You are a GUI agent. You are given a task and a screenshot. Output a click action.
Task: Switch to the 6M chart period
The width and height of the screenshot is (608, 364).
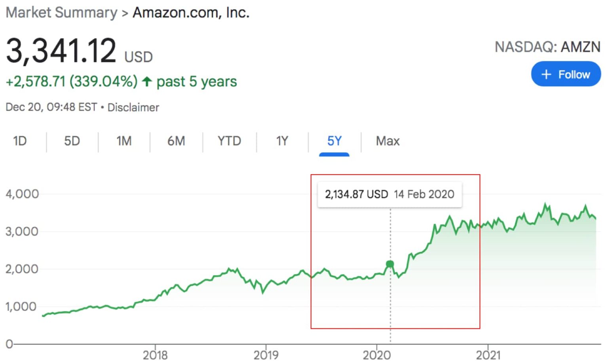tap(175, 141)
